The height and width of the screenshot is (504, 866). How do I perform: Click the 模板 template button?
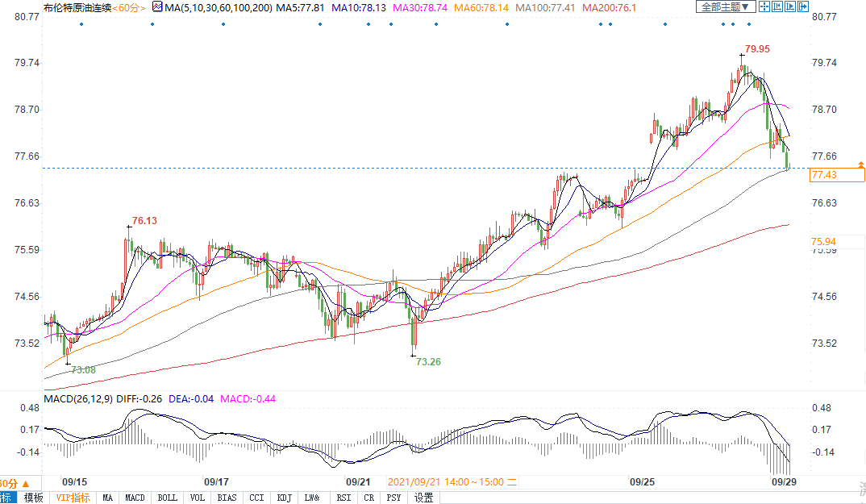click(x=33, y=498)
